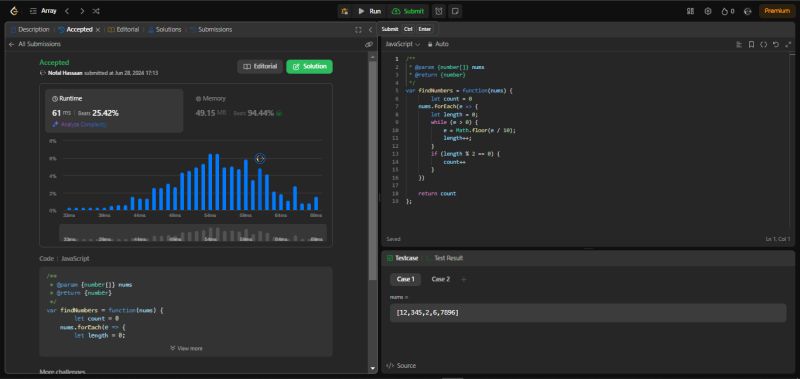Click the return count line in editor
The height and width of the screenshot is (379, 800).
(437, 193)
